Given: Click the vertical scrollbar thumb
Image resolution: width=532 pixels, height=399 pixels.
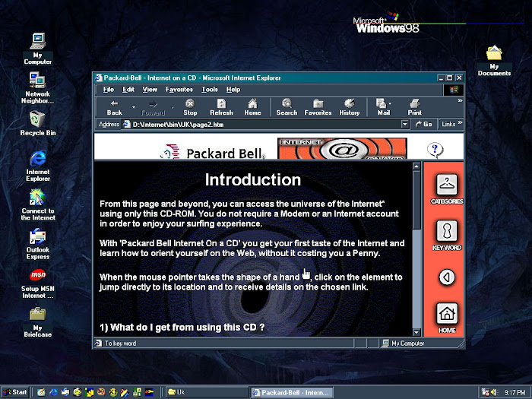Looking at the screenshot, I should [416, 199].
